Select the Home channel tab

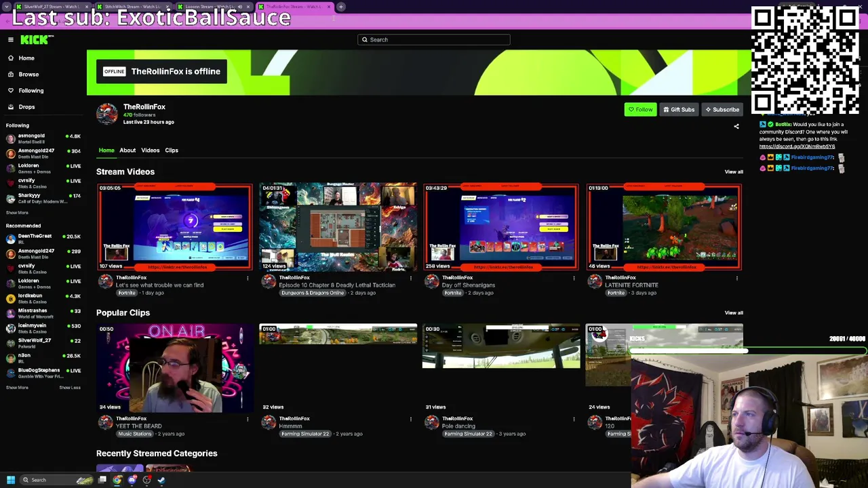point(106,150)
